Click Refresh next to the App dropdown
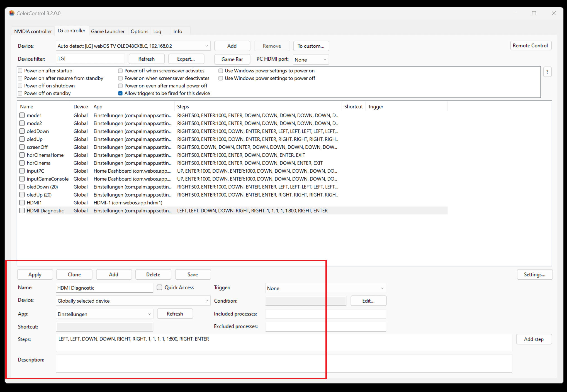The width and height of the screenshot is (567, 392). (x=175, y=314)
